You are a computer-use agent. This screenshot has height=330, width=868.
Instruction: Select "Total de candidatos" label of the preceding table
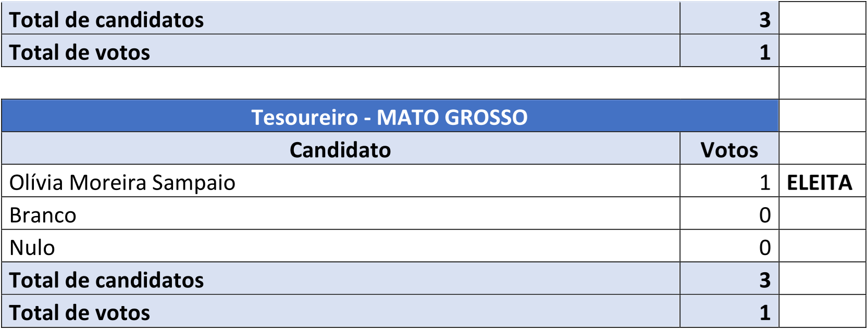[x=107, y=20]
